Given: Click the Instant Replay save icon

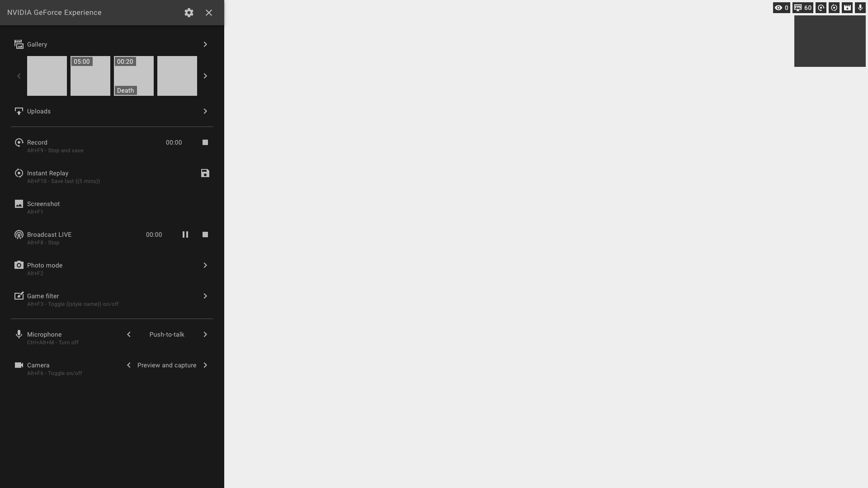Looking at the screenshot, I should [x=205, y=173].
